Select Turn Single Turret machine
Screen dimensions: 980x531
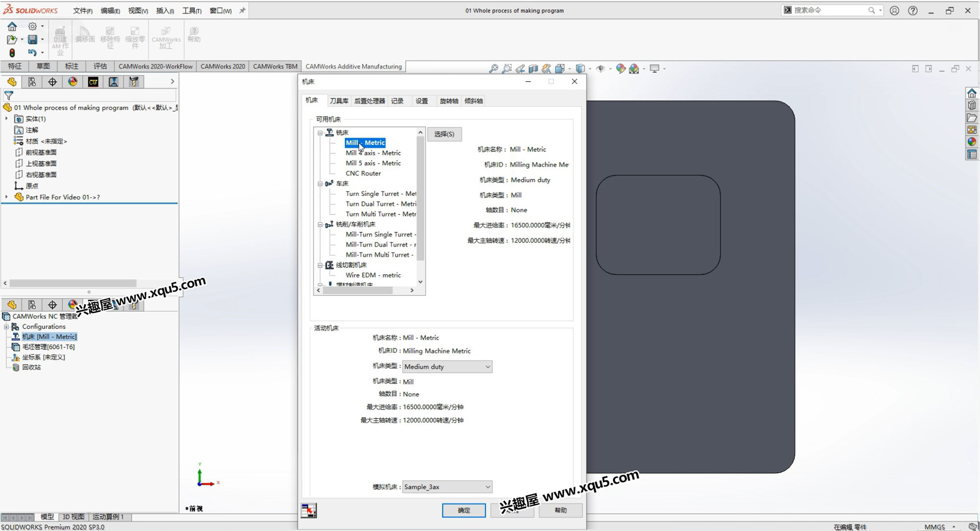381,194
